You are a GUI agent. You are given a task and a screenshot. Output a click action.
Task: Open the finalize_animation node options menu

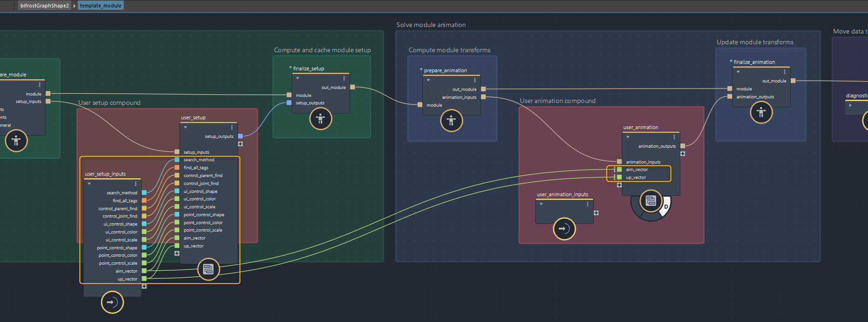(784, 72)
